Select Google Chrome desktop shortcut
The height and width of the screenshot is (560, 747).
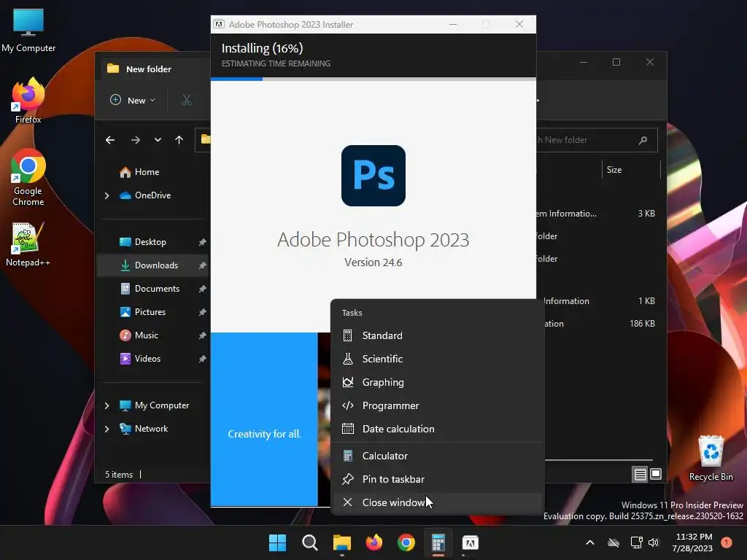(x=28, y=178)
